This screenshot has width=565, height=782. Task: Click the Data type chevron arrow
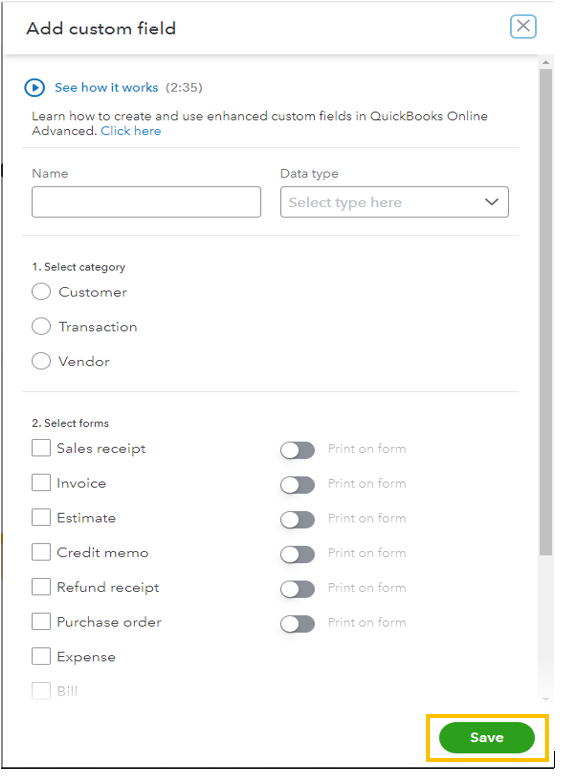click(492, 202)
